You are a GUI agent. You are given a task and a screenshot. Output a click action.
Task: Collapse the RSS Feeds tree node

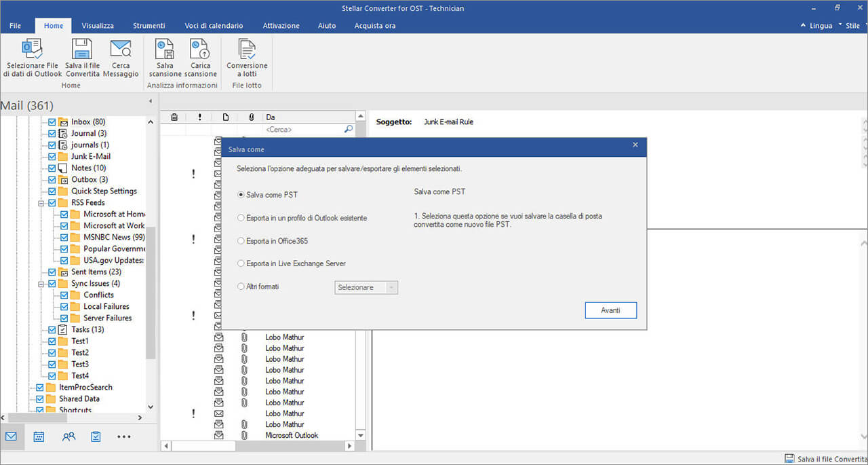41,202
